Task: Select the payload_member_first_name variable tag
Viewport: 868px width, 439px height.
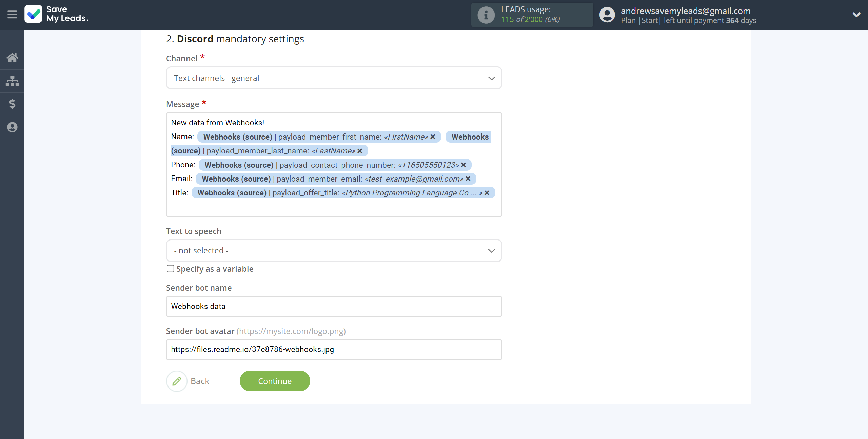Action: 319,137
